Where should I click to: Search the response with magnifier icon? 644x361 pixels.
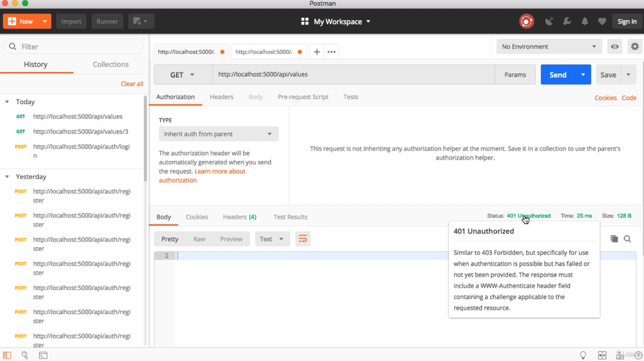coord(627,239)
